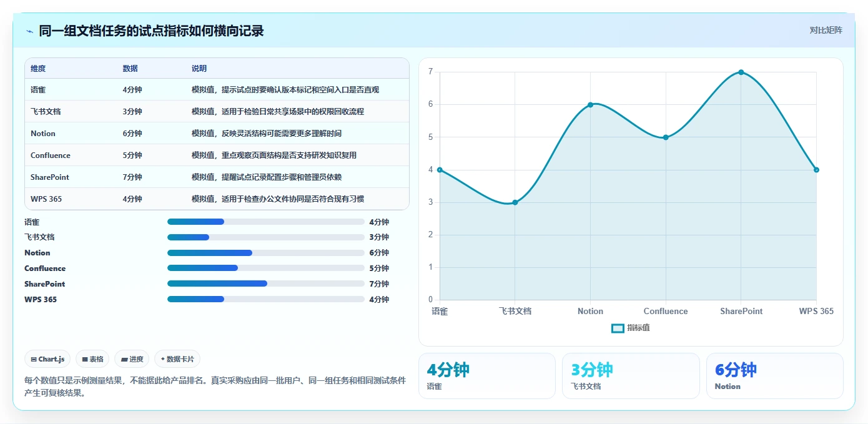Click the SharePoint progress bar
The image size is (868, 424).
(x=265, y=283)
